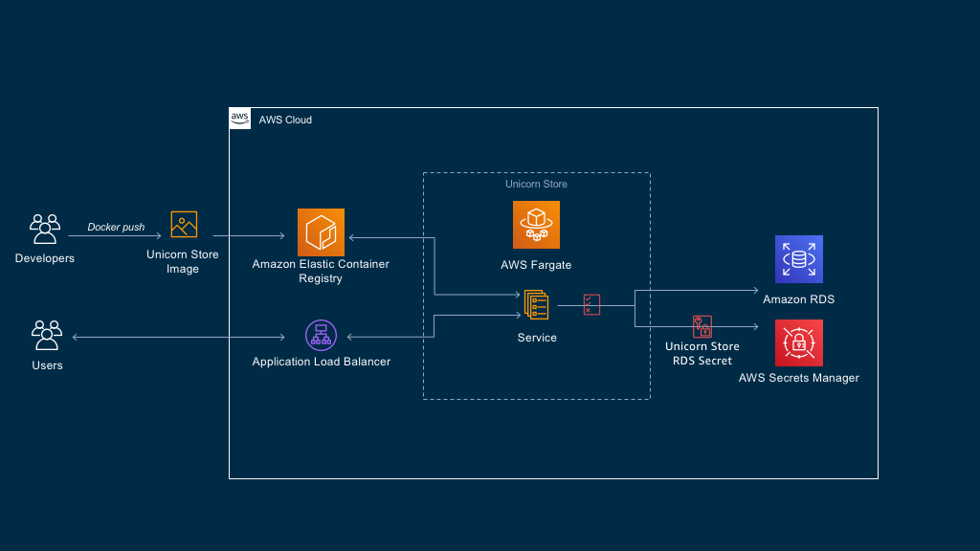Click the Service task list icon
Image resolution: width=980 pixels, height=551 pixels.
pos(536,305)
